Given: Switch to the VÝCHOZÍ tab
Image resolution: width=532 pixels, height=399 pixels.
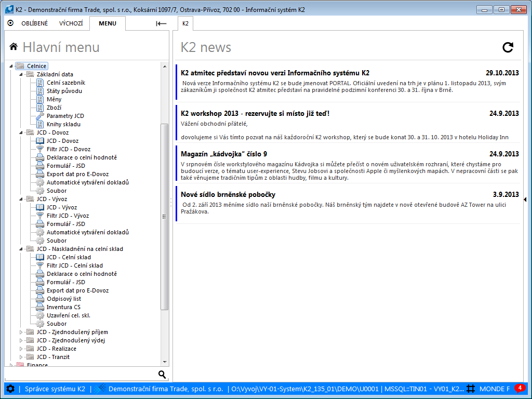Looking at the screenshot, I should click(x=71, y=23).
